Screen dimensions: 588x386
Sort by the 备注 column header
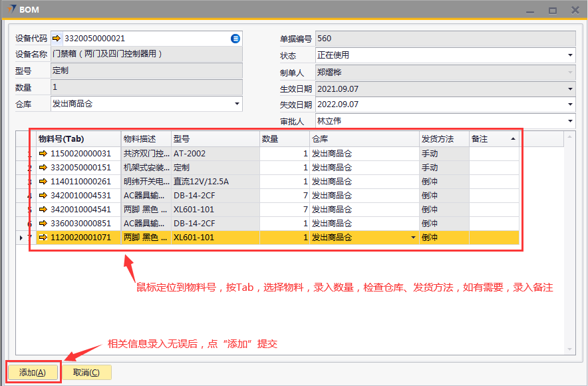tap(493, 139)
